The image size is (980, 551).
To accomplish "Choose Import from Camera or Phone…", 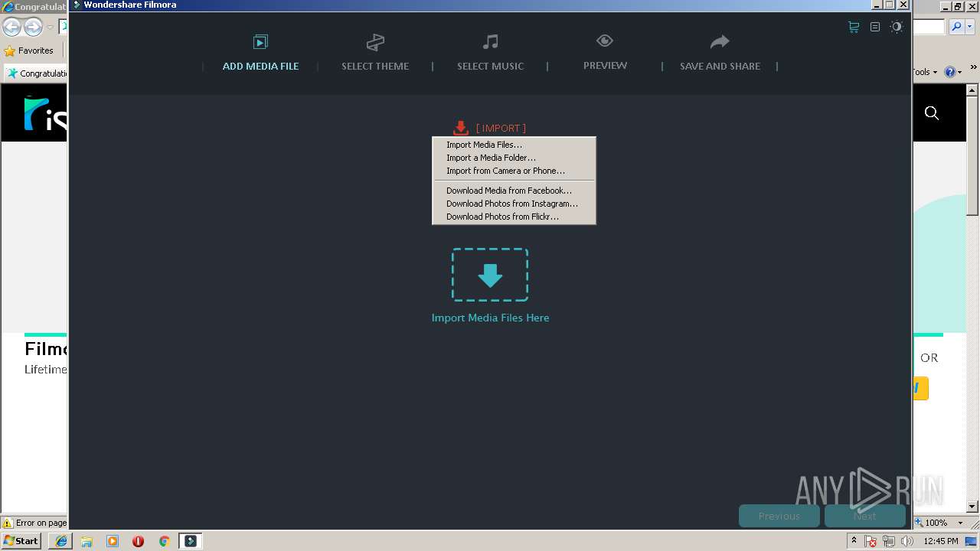I will coord(514,171).
